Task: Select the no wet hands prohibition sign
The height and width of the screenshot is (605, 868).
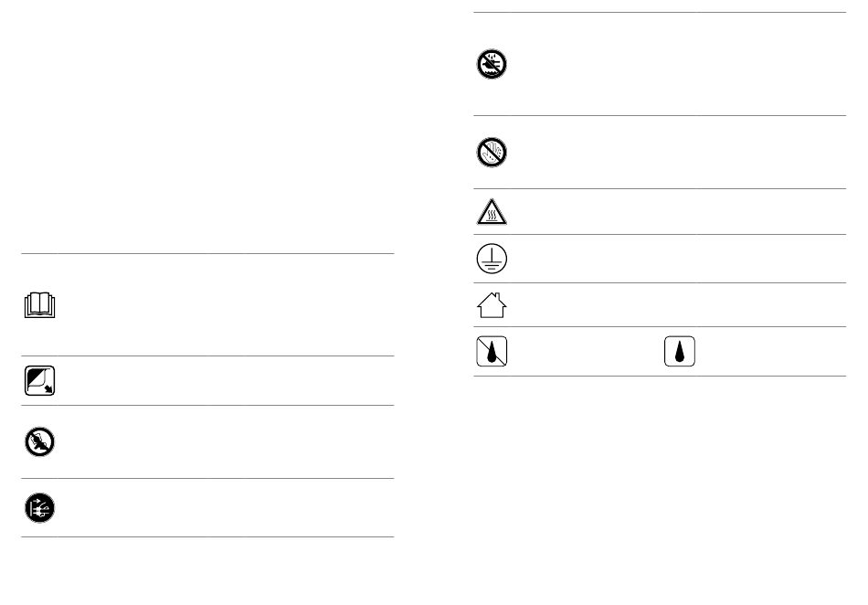Action: tap(492, 153)
